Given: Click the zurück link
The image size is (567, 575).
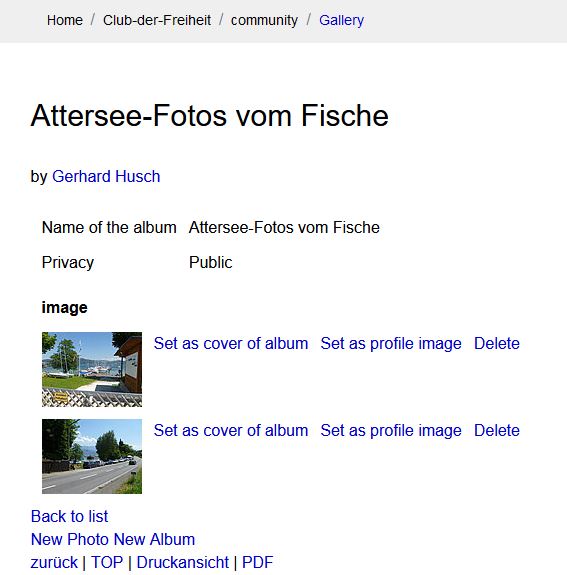Looking at the screenshot, I should tap(54, 562).
